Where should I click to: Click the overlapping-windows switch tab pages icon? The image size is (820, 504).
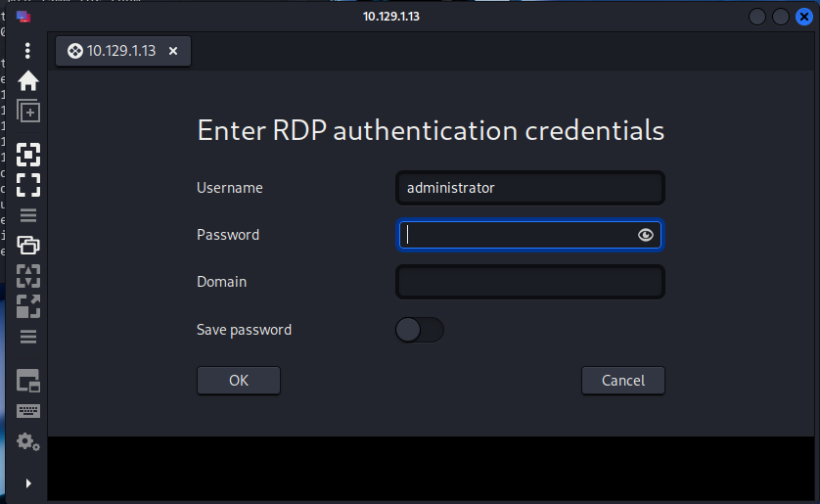tap(28, 245)
